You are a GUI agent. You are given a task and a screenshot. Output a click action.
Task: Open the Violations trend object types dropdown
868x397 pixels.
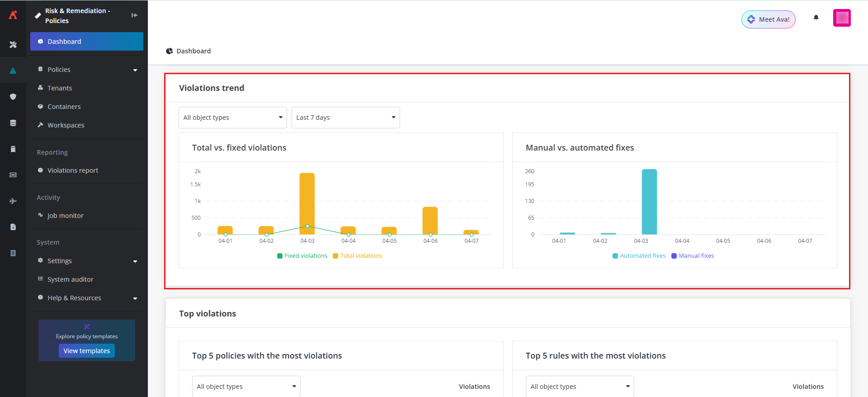[232, 118]
